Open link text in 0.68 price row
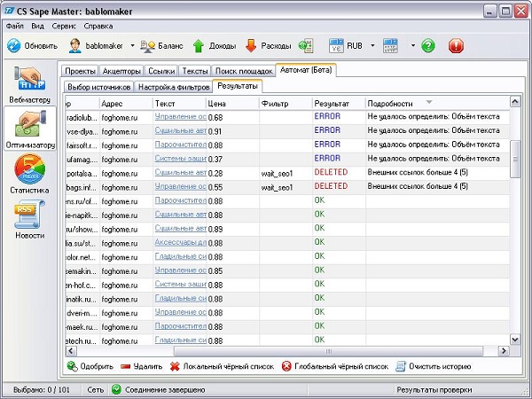Image resolution: width=532 pixels, height=399 pixels. tap(181, 117)
